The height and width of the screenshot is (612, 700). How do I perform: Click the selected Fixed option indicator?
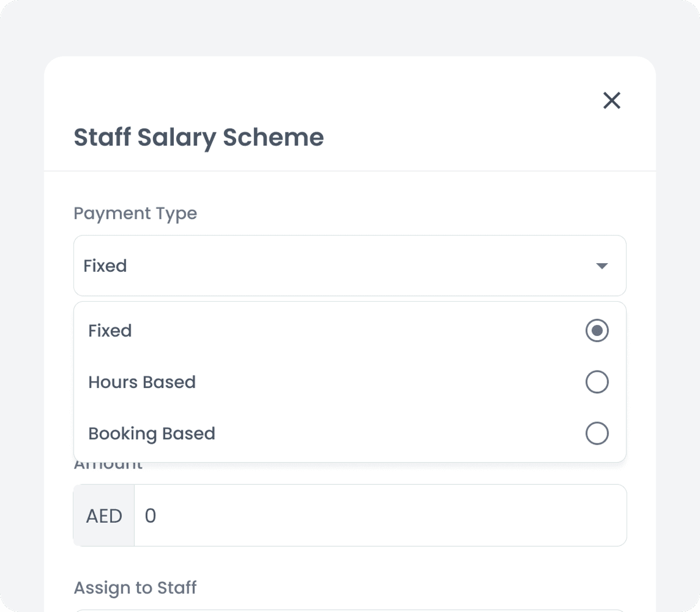pyautogui.click(x=596, y=330)
